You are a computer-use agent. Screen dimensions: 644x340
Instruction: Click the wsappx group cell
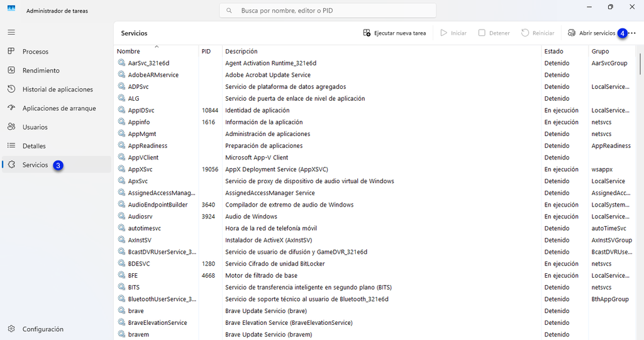[602, 169]
